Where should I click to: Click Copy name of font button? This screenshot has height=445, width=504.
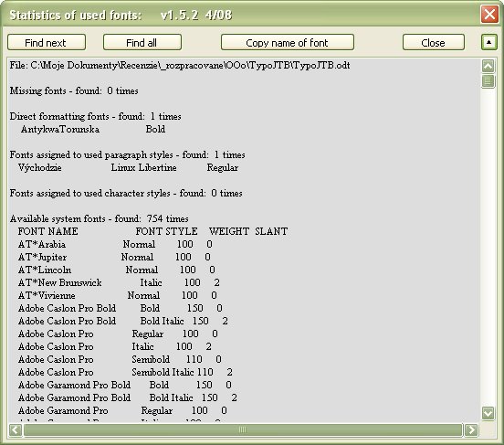tap(288, 42)
